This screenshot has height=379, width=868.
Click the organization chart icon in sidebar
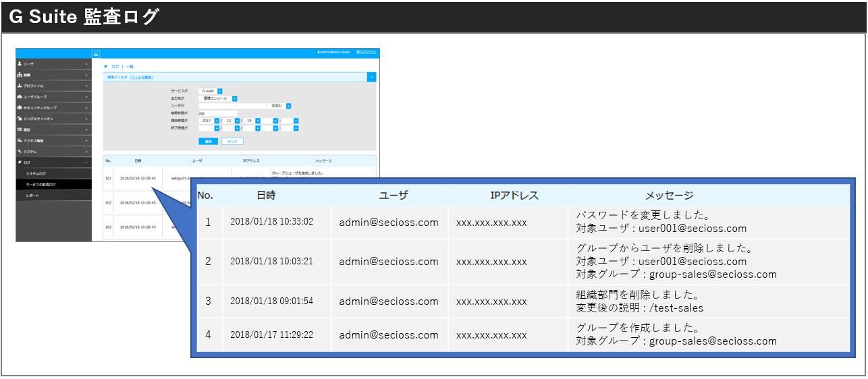point(20,74)
